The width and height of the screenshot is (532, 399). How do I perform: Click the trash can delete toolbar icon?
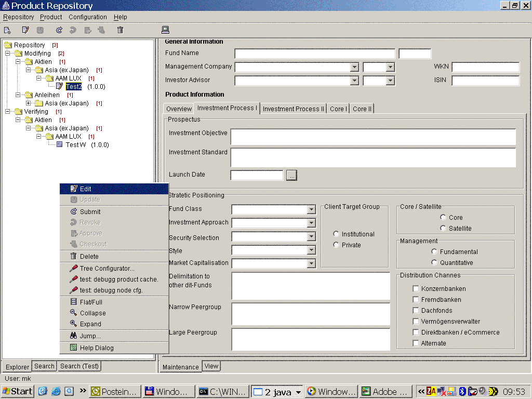pyautogui.click(x=120, y=30)
